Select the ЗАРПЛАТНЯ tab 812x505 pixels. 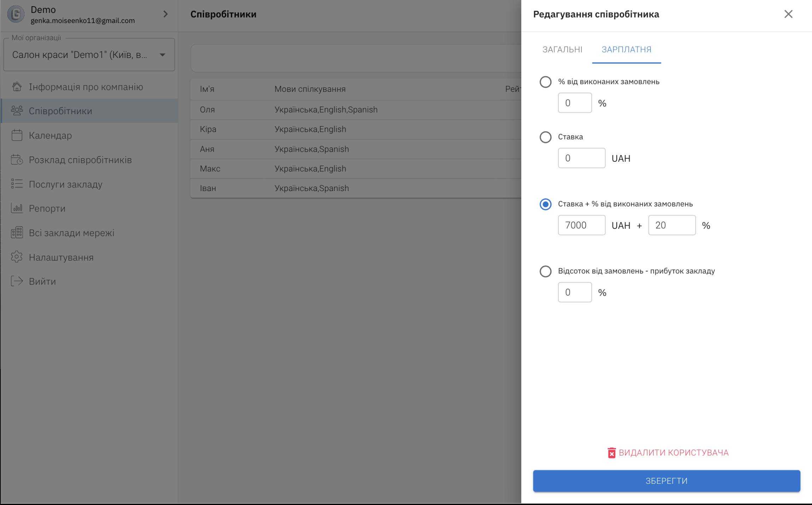[626, 49]
